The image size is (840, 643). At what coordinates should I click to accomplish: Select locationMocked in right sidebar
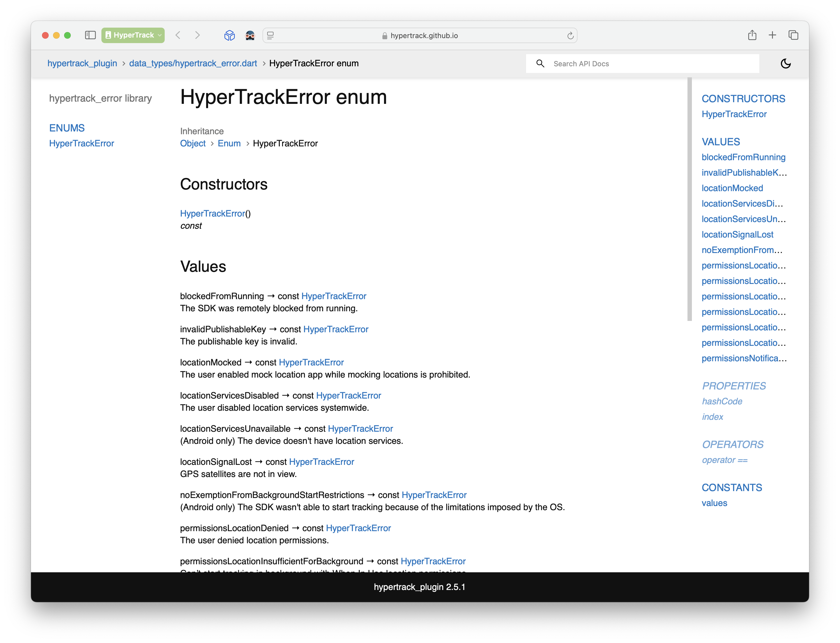point(732,188)
